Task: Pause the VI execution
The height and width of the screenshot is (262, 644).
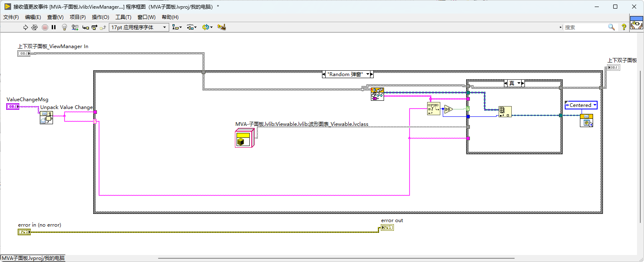Action: tap(54, 27)
